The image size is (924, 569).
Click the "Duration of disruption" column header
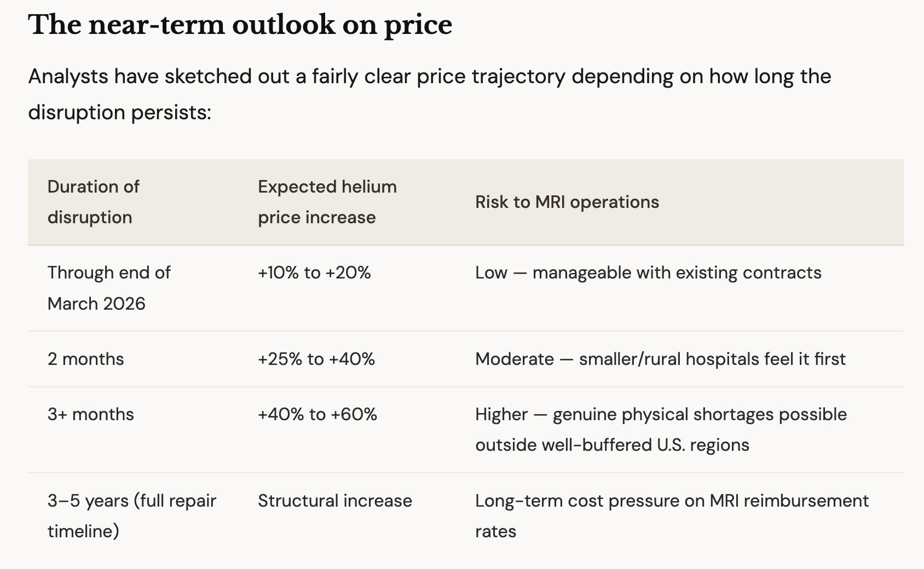(93, 202)
